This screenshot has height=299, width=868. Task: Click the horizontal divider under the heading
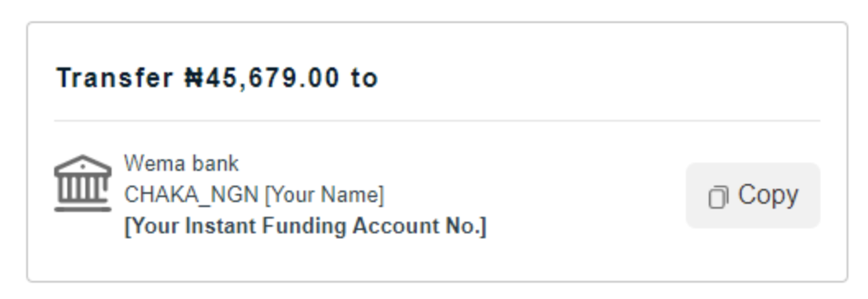[436, 121]
